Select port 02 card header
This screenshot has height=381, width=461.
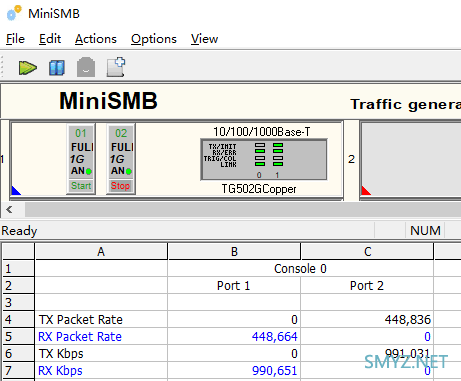tap(121, 133)
